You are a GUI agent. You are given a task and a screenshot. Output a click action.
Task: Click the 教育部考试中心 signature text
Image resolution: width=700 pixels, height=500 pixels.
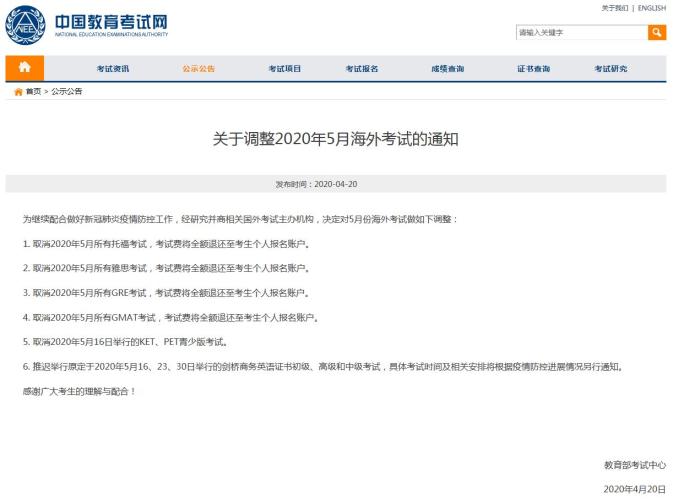tap(634, 465)
